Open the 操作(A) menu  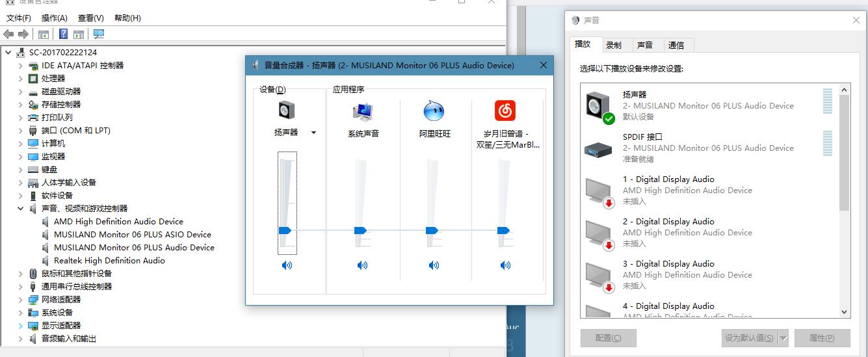pos(54,18)
